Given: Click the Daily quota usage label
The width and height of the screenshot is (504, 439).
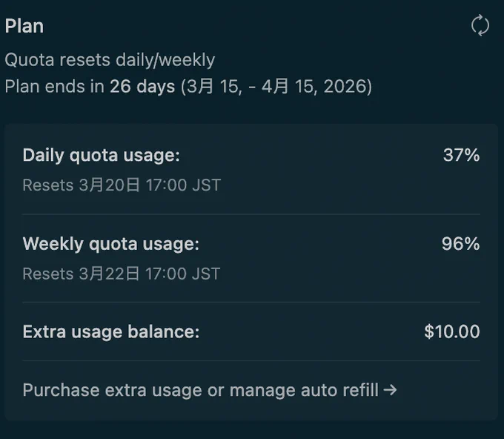Looking at the screenshot, I should click(102, 156).
